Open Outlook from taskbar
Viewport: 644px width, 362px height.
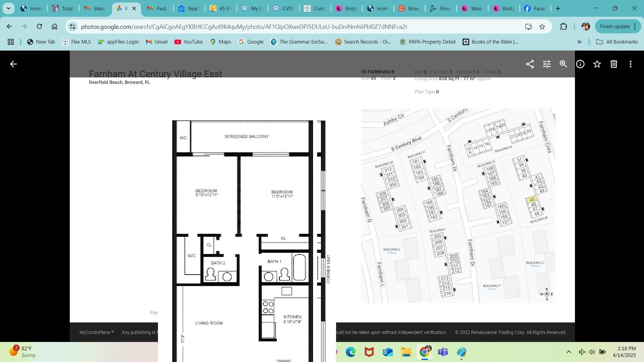coord(387,352)
